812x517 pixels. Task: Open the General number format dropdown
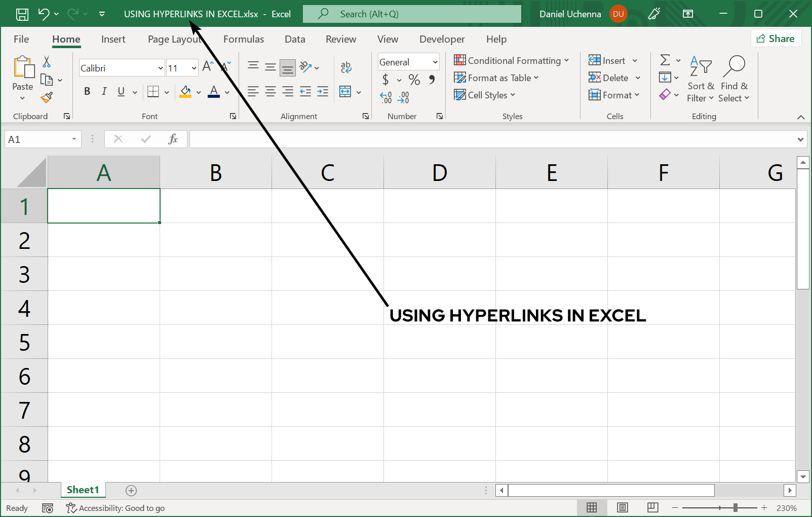coord(435,62)
